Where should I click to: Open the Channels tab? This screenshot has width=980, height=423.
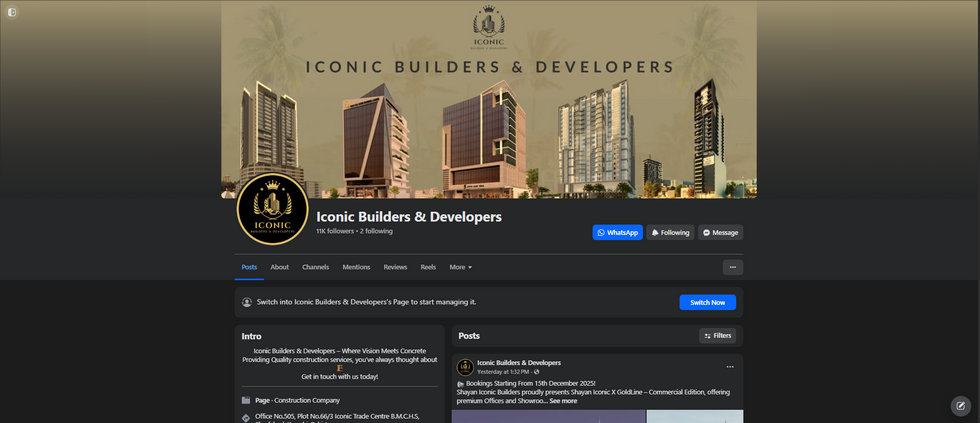pyautogui.click(x=316, y=267)
